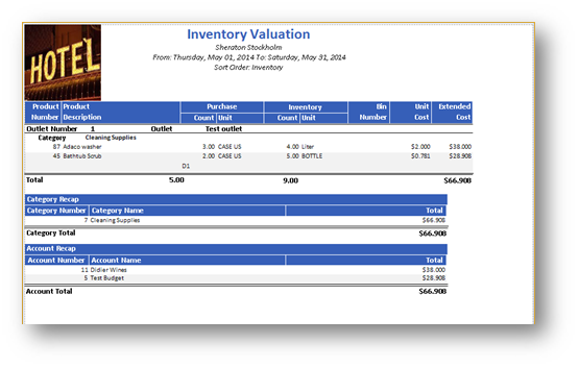Viewport: 579px width, 368px height.
Task: Click the Account Recap section header
Action: [x=236, y=249]
